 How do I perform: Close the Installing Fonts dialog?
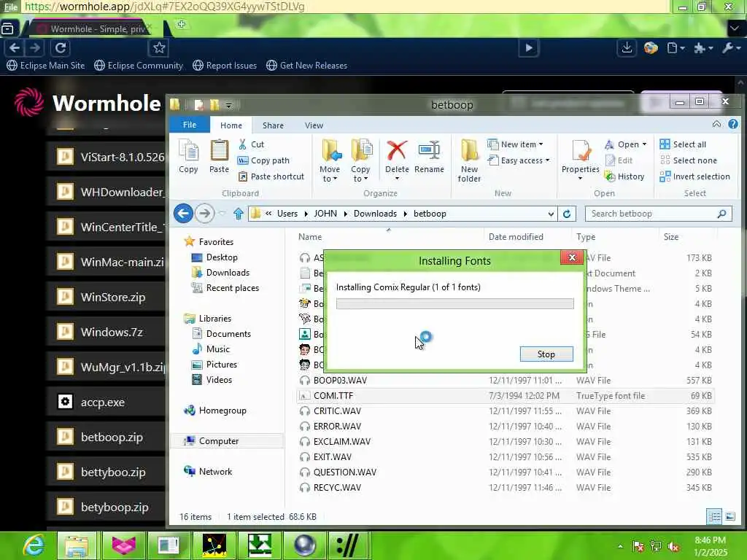point(572,257)
